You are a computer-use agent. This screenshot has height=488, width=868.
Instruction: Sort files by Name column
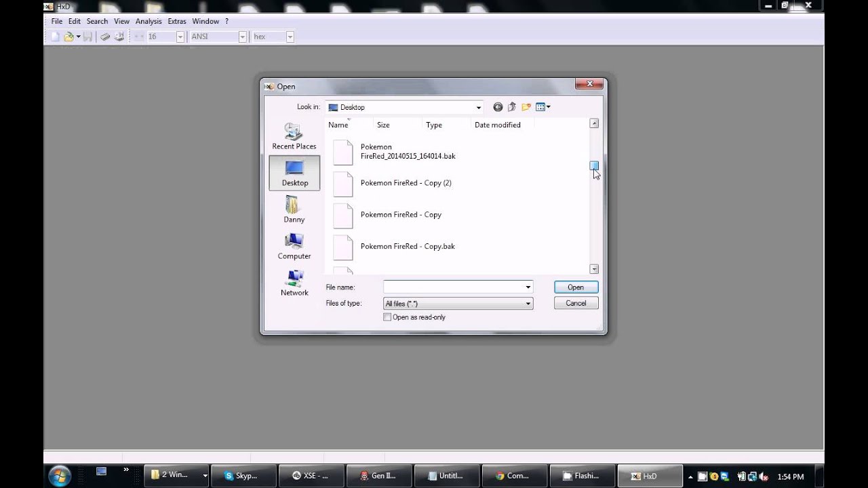pos(349,125)
